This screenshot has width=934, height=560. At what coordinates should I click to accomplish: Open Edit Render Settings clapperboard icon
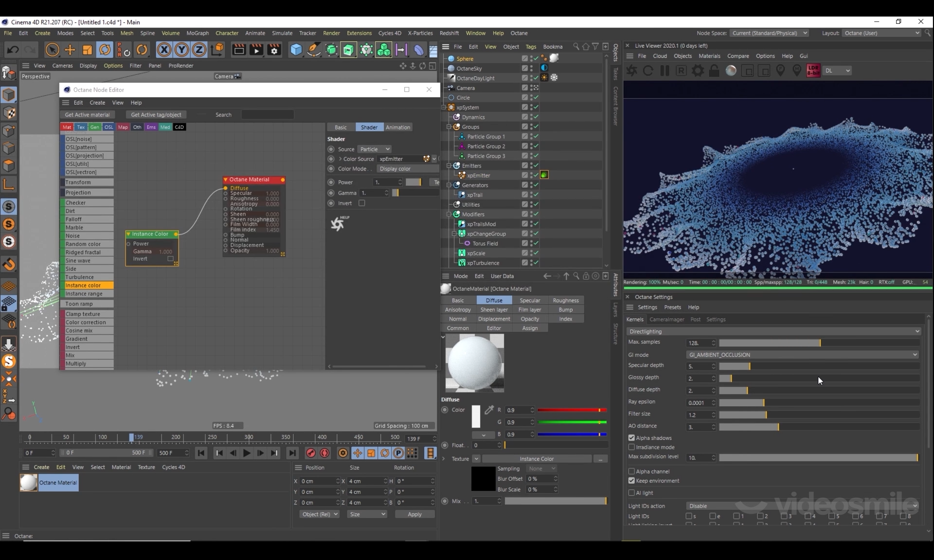(x=274, y=50)
